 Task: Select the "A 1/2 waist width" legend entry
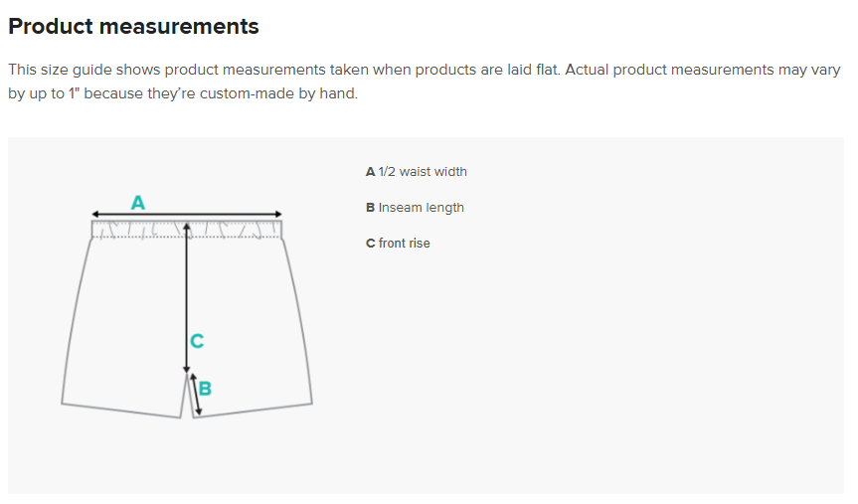point(417,172)
